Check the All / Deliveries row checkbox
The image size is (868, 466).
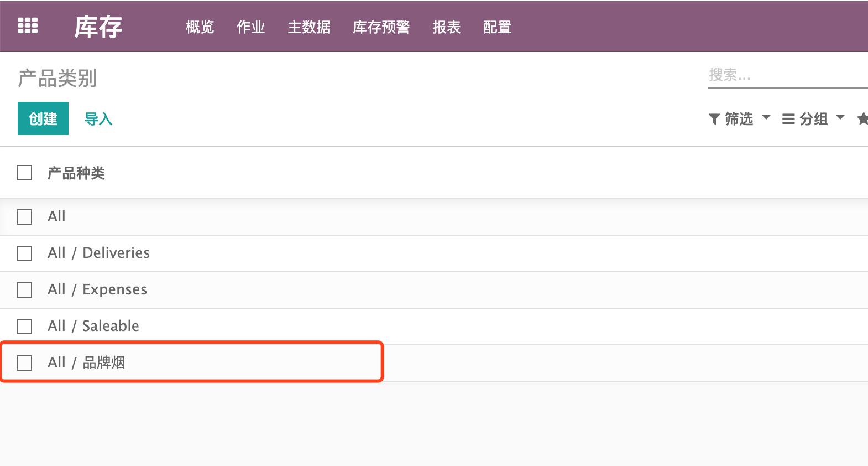coord(24,253)
